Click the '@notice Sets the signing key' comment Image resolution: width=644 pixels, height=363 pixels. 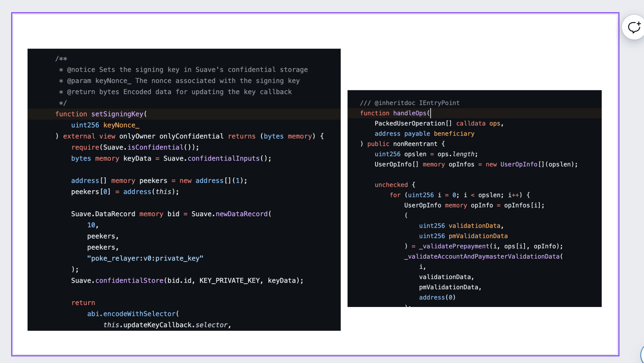point(184,70)
